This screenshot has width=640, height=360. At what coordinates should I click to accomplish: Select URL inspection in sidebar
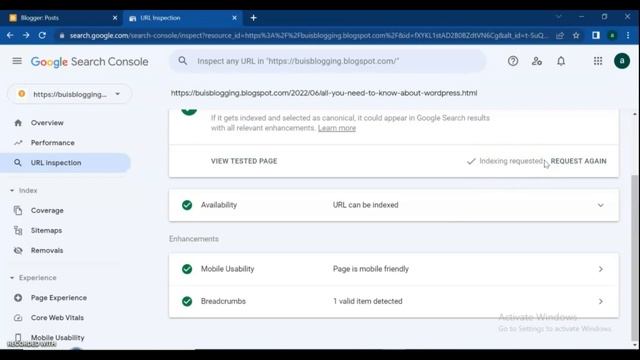point(65,163)
